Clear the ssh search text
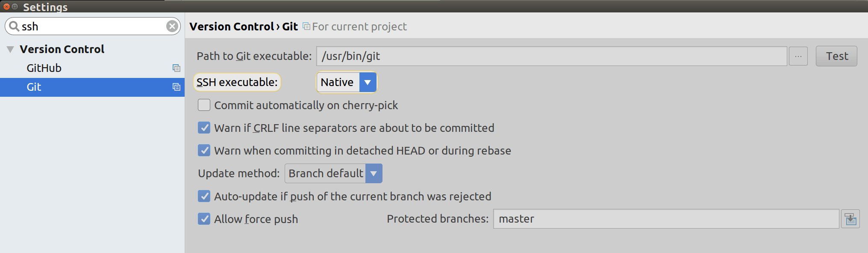This screenshot has width=868, height=253. pos(172,27)
